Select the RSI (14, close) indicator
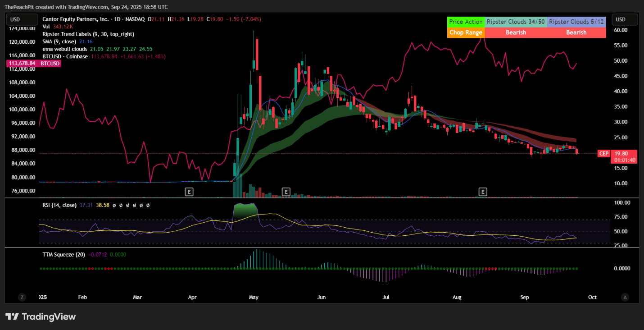644x330 pixels. point(60,205)
